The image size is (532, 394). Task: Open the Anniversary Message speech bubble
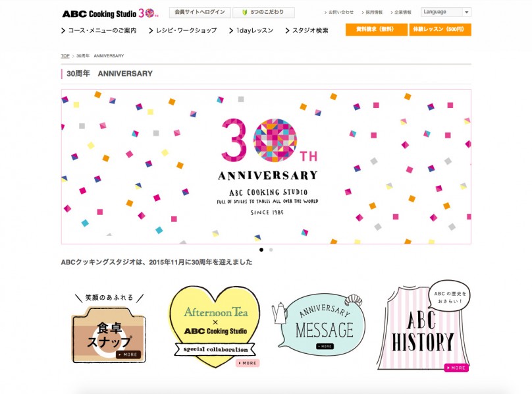[x=319, y=324]
